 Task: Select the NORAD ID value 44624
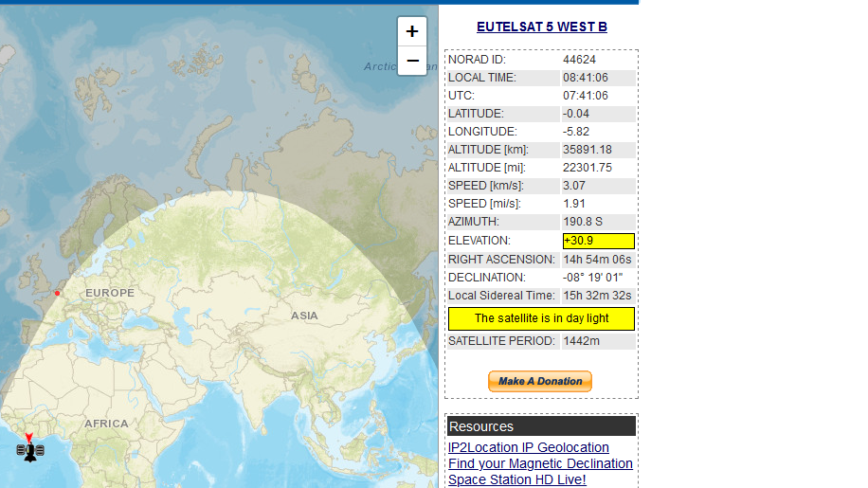point(580,60)
